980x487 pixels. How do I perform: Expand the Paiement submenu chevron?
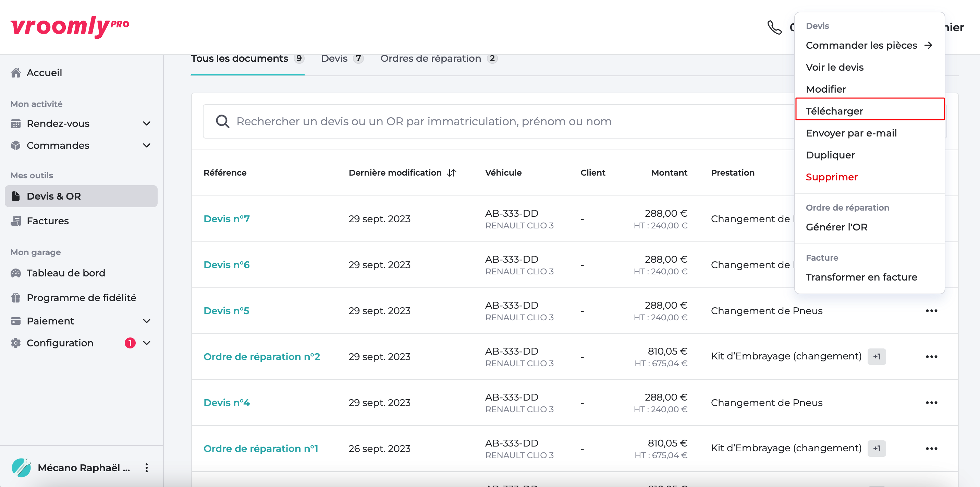pos(146,321)
